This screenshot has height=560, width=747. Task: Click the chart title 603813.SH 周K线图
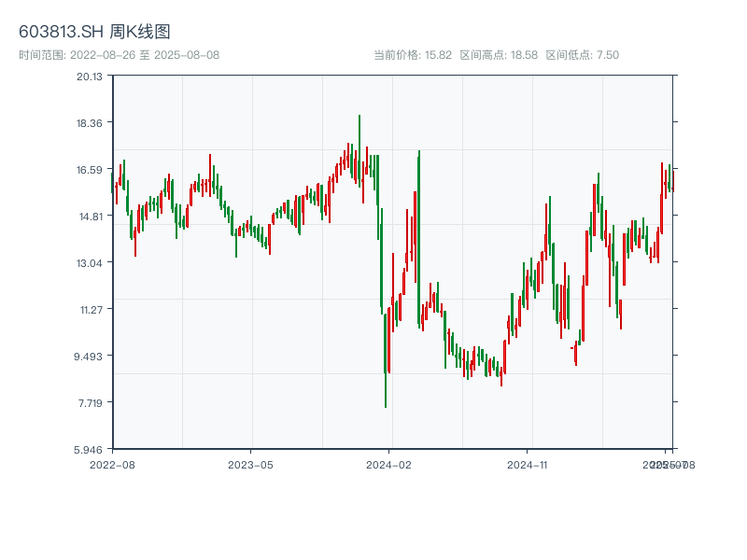[94, 33]
